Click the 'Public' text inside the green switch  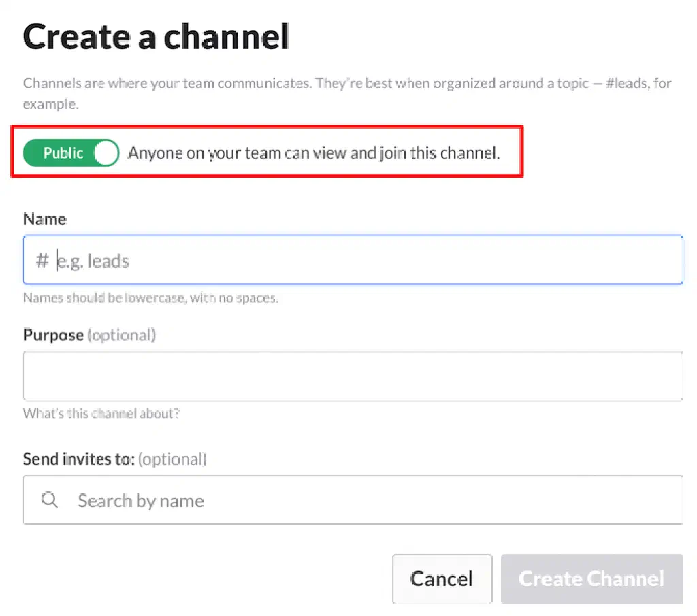(x=63, y=153)
